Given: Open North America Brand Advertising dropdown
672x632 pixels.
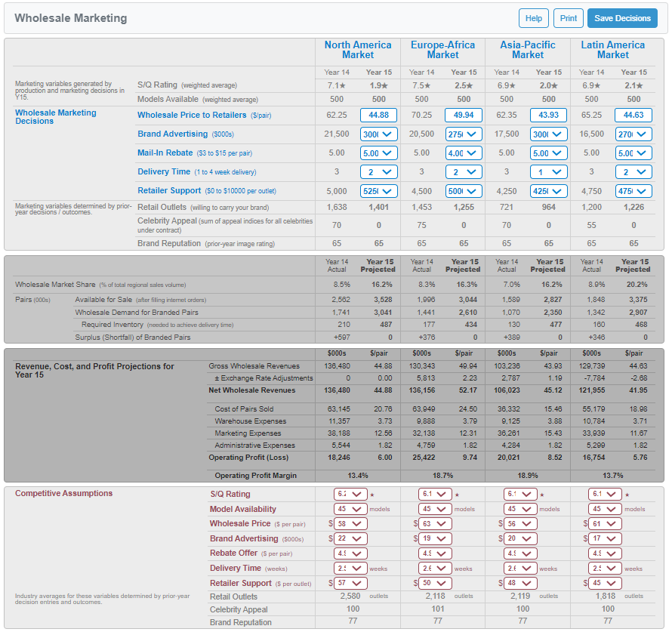Looking at the screenshot, I should click(379, 134).
